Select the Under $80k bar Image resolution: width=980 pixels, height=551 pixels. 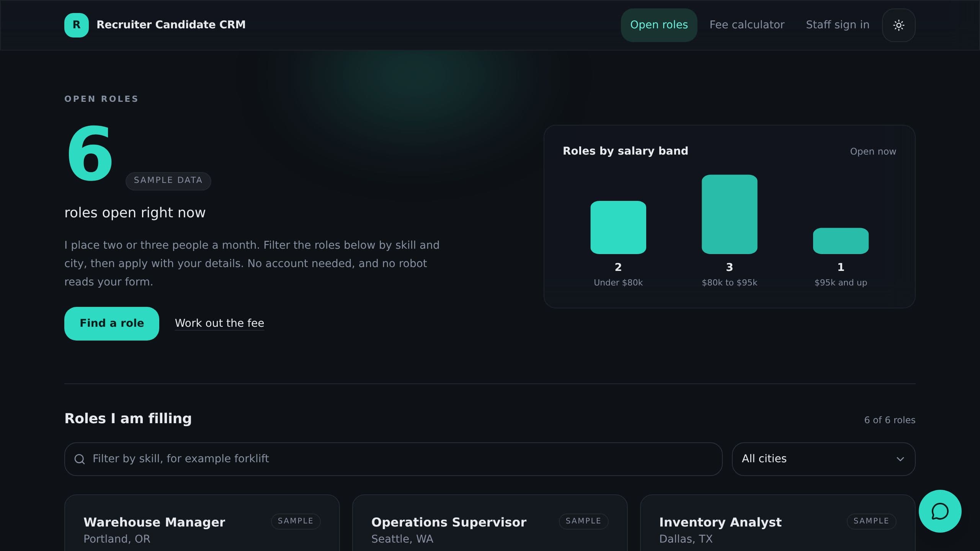(x=618, y=227)
